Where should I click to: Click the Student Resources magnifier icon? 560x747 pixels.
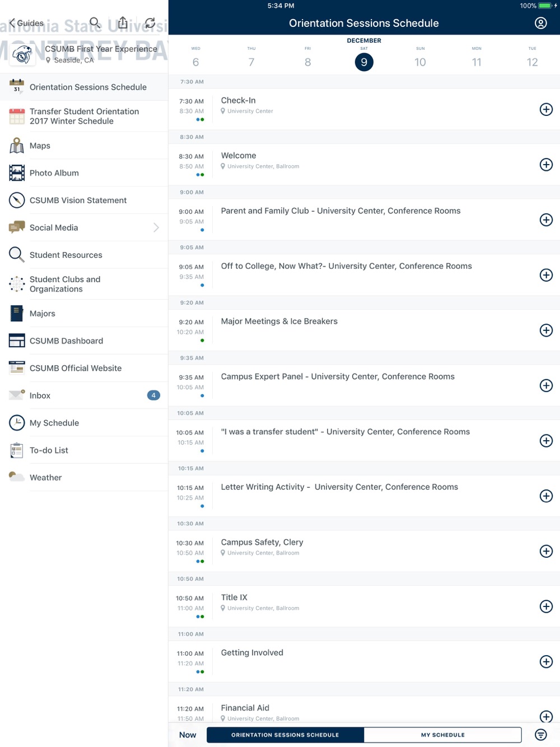coord(17,255)
